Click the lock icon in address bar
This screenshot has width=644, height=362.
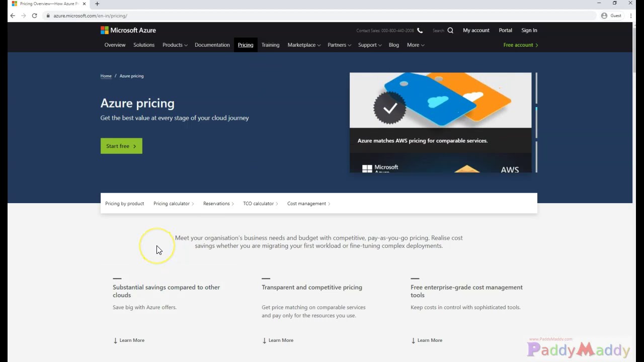click(48, 16)
